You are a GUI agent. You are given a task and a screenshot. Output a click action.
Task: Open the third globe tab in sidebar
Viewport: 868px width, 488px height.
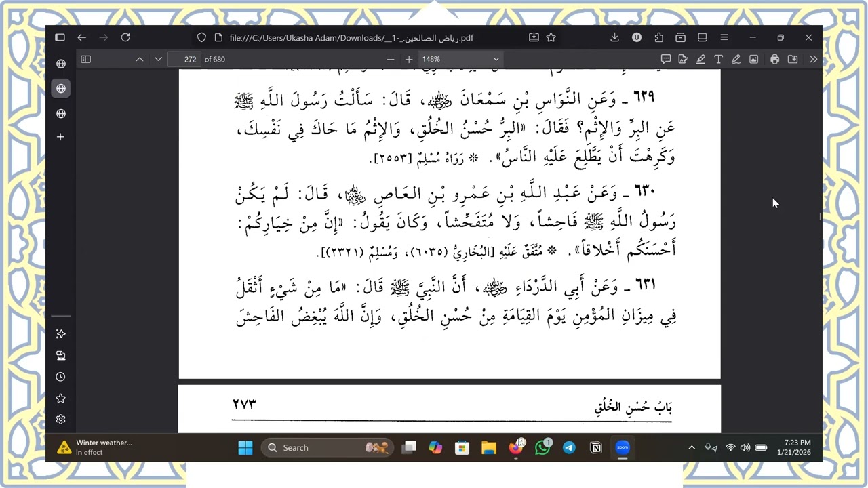coord(60,113)
